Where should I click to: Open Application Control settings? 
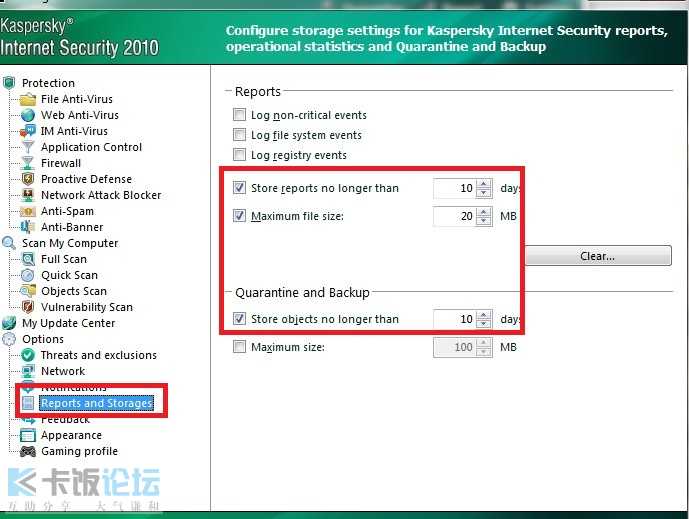point(91,147)
